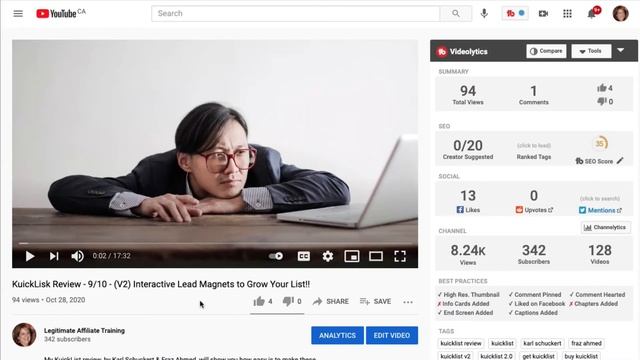640x360 pixels.
Task: Click the 94 Total Views stat
Action: [x=468, y=95]
